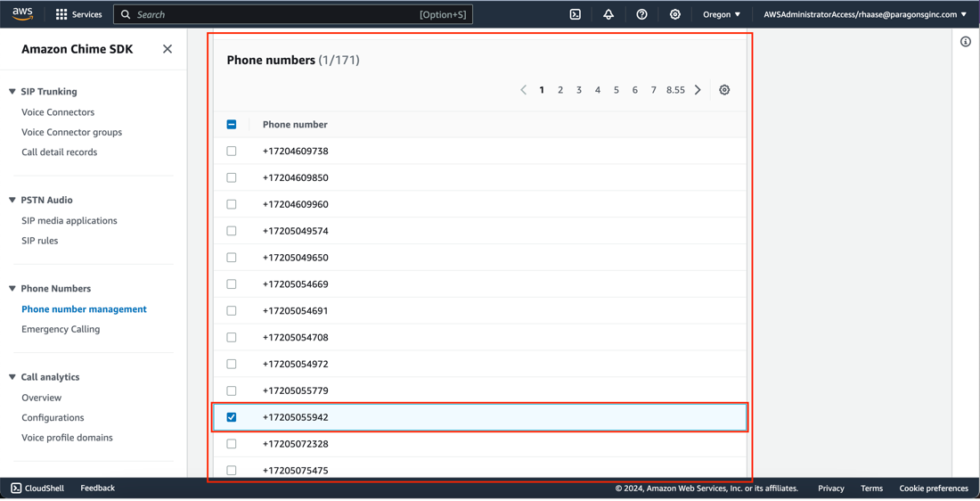Check the box for +17205054691

(x=232, y=311)
